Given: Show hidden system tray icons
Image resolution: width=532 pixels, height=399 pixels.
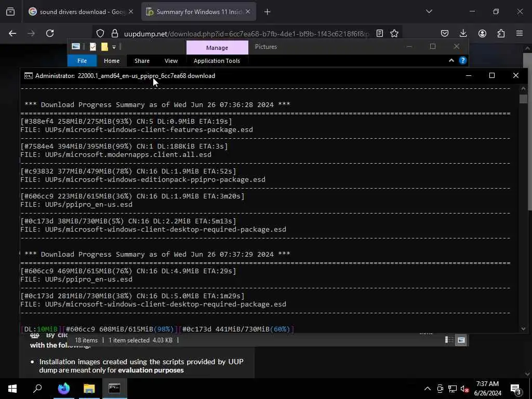Looking at the screenshot, I should [x=428, y=389].
